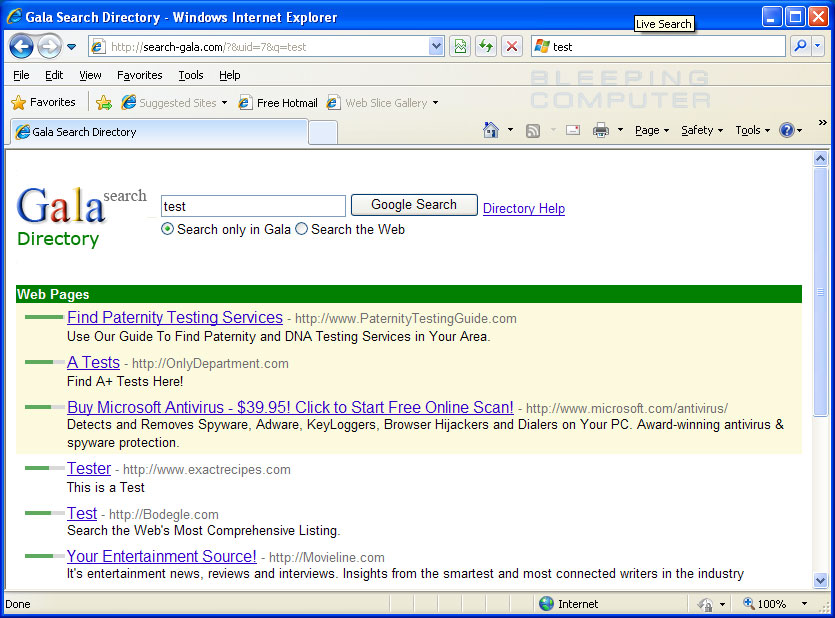This screenshot has width=835, height=618.
Task: Click the Add to Favorites Bar star icon
Action: pyautogui.click(x=103, y=102)
